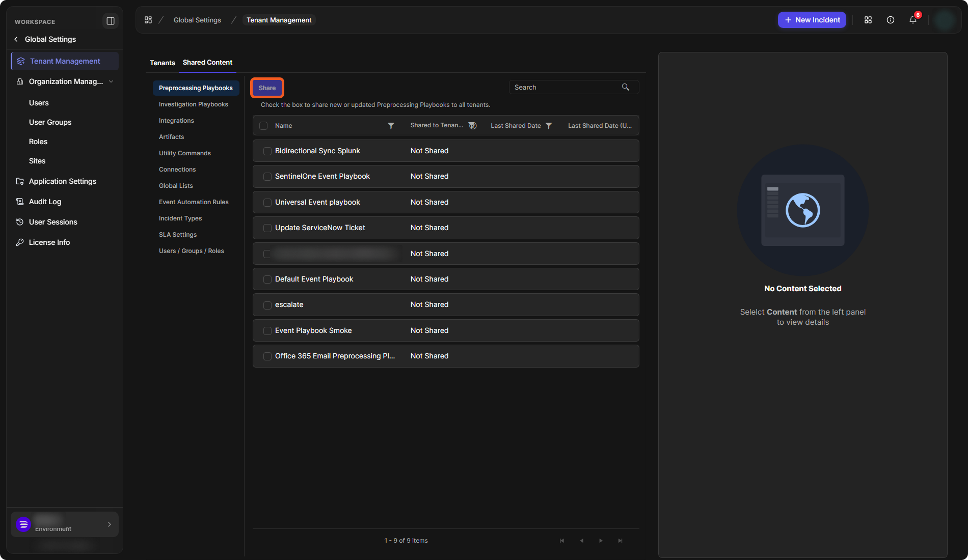Open the Shared to Tenants column filter

click(x=472, y=126)
